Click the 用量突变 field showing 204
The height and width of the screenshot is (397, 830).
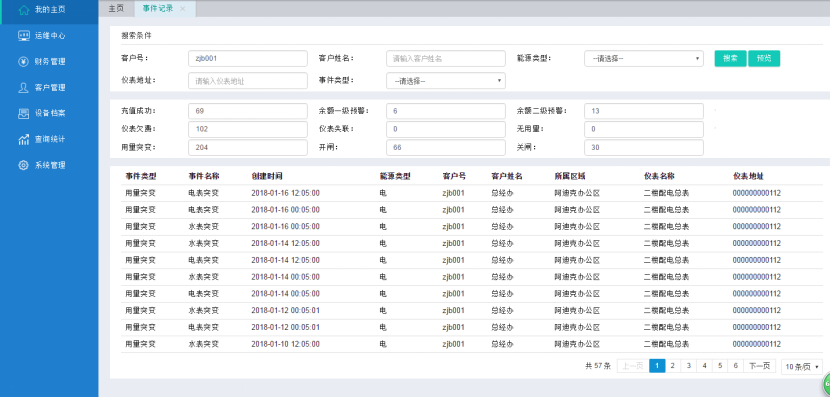coord(248,147)
